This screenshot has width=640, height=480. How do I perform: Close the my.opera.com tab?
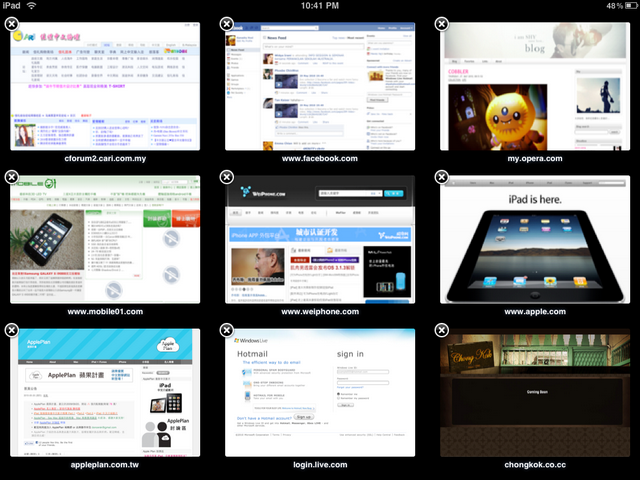click(442, 24)
